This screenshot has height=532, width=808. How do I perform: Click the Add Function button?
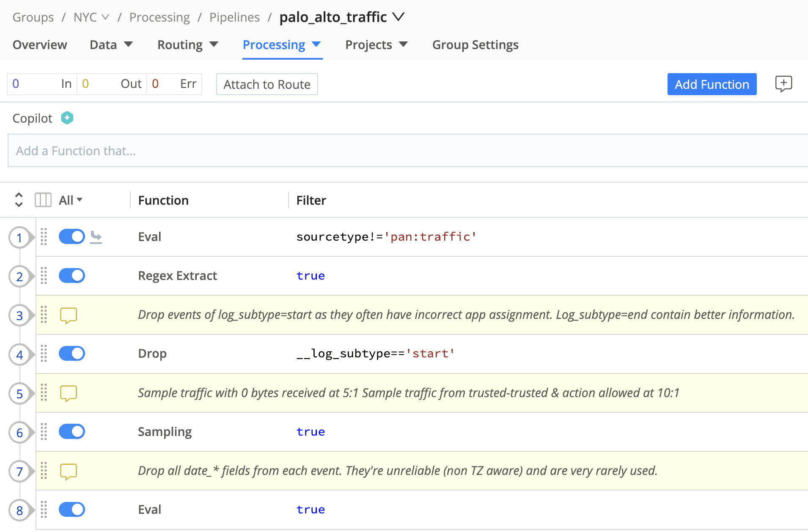click(x=712, y=84)
